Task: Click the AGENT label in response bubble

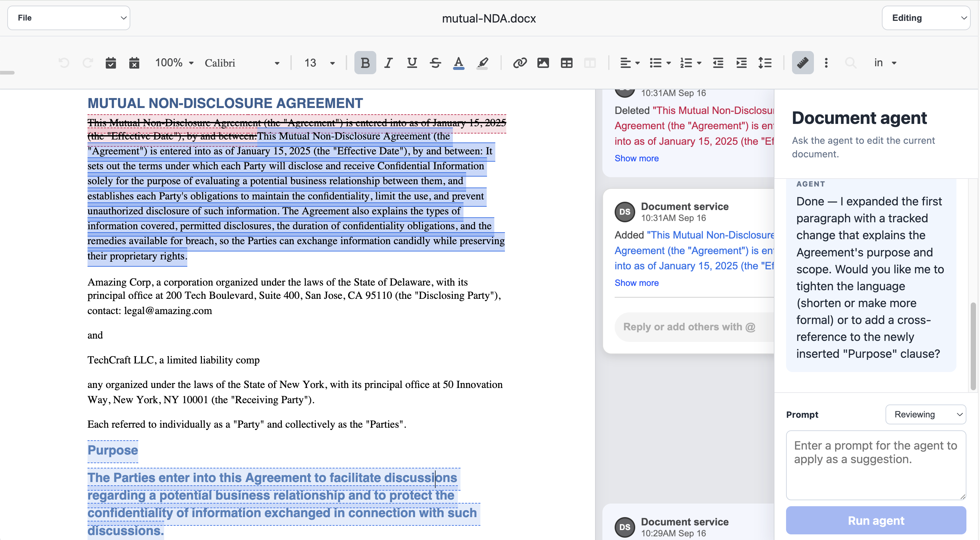Action: (x=811, y=184)
